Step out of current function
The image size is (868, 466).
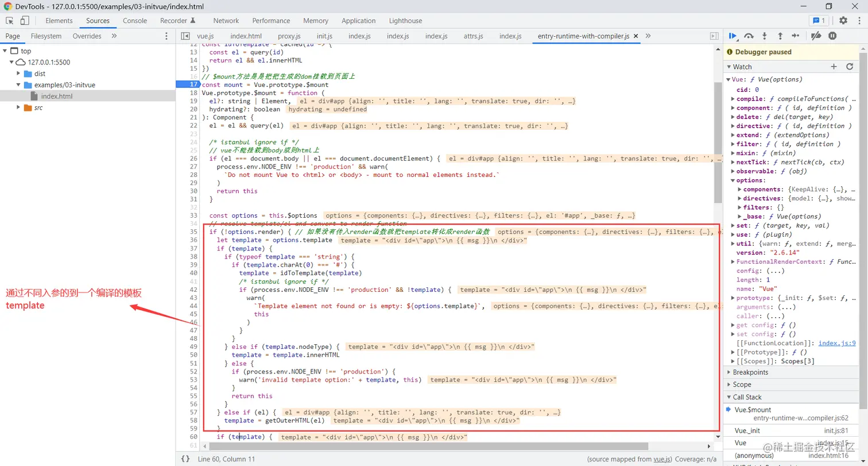780,36
